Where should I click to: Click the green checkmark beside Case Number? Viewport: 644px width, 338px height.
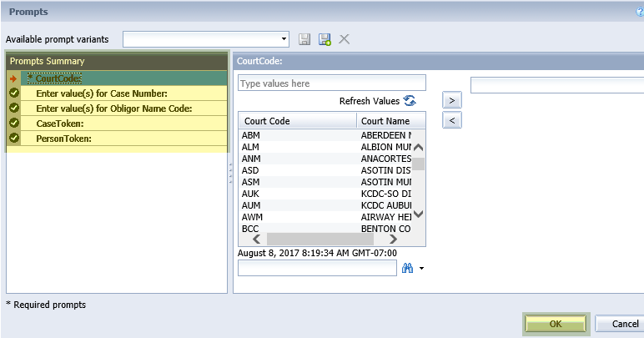tap(14, 93)
